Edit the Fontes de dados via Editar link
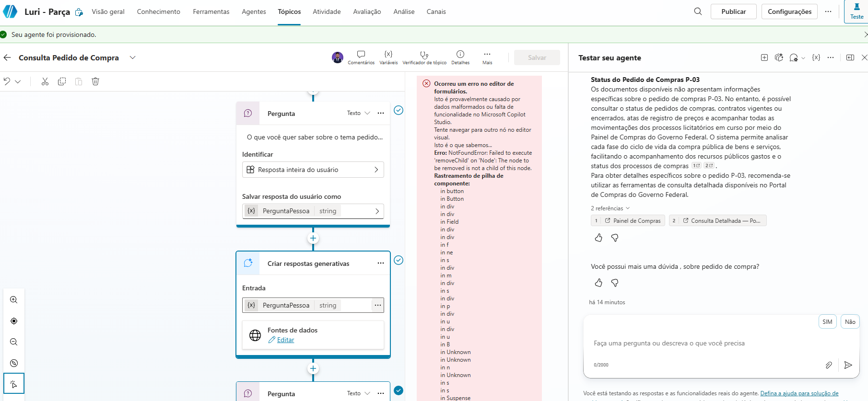The width and height of the screenshot is (868, 401). coord(285,340)
